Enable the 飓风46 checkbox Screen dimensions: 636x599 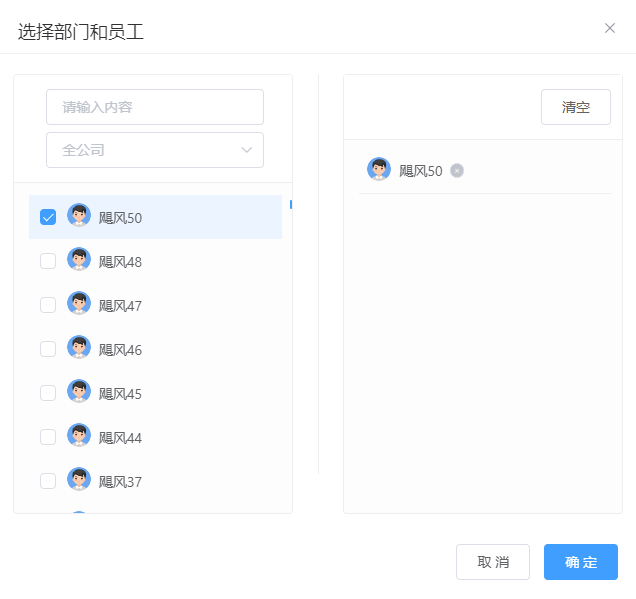click(48, 349)
